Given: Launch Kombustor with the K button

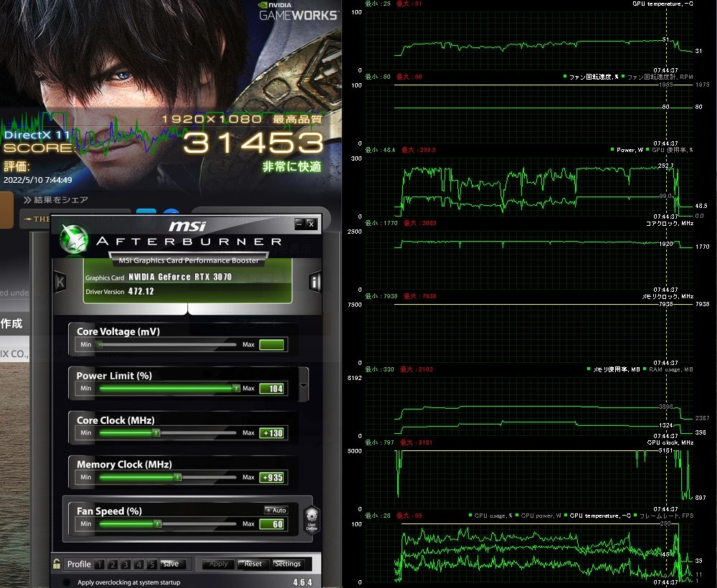Looking at the screenshot, I should [x=60, y=282].
